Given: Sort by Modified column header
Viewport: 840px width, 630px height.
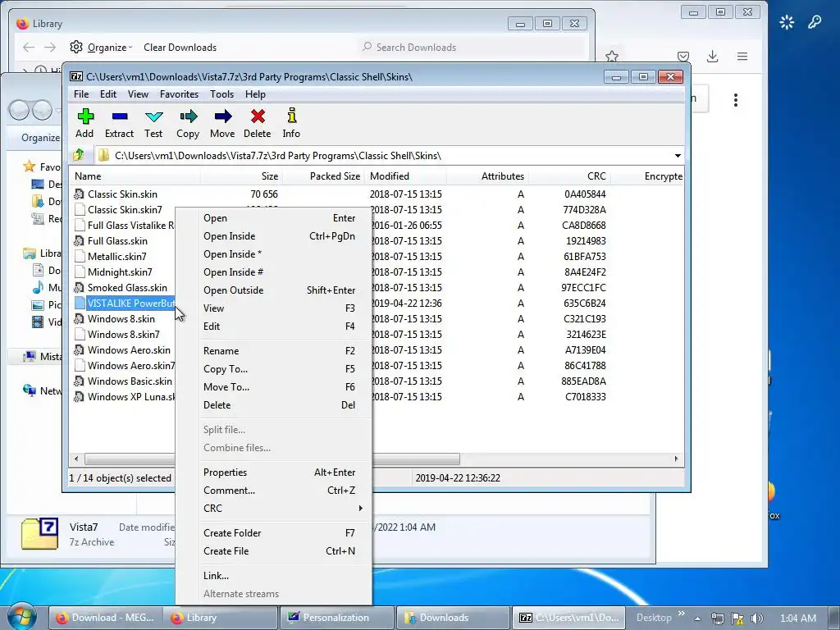Looking at the screenshot, I should (x=405, y=176).
